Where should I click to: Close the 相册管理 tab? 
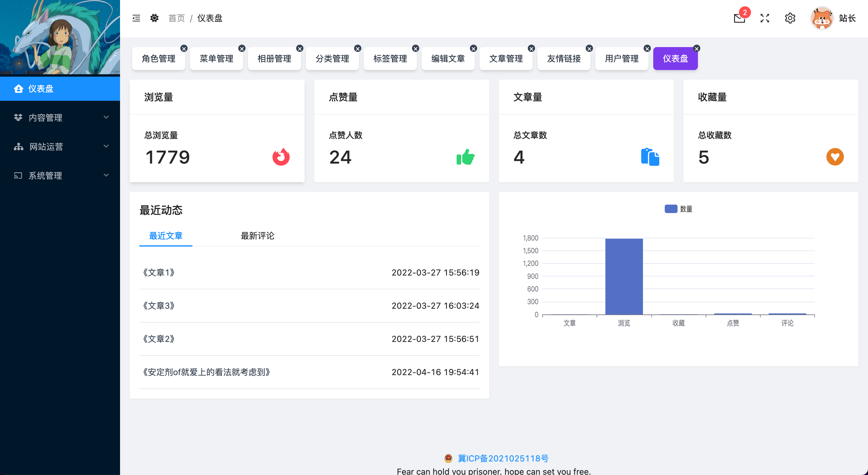point(300,49)
